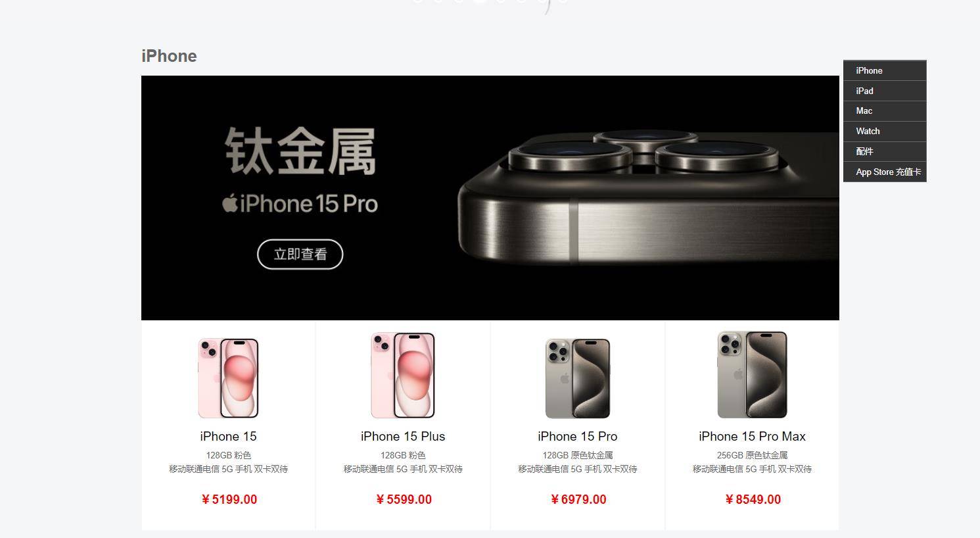
Task: Click the 256GB 原色钛金属 description text
Action: (x=752, y=455)
